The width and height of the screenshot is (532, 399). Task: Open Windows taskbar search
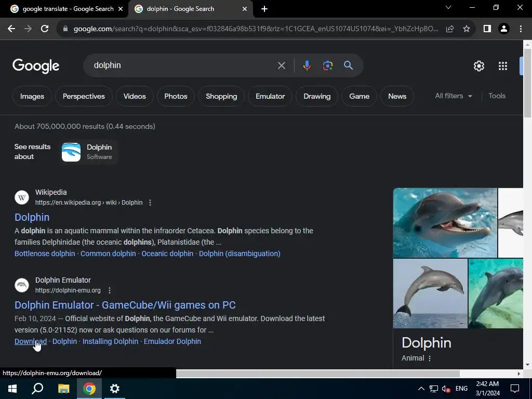click(x=37, y=389)
